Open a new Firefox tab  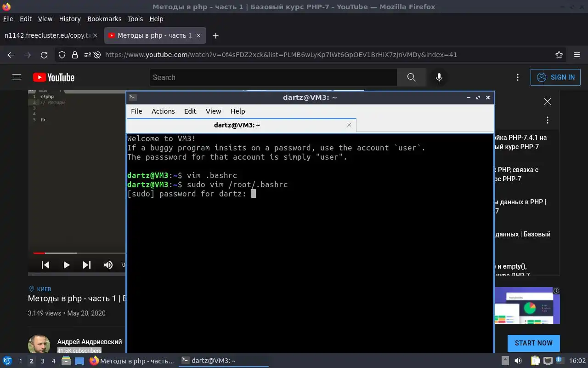(215, 35)
